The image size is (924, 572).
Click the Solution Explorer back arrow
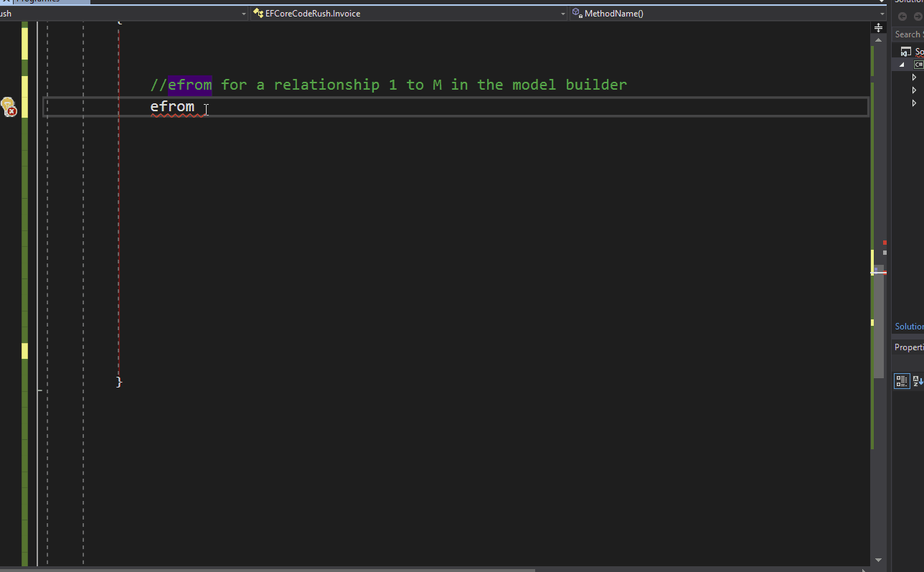point(902,17)
